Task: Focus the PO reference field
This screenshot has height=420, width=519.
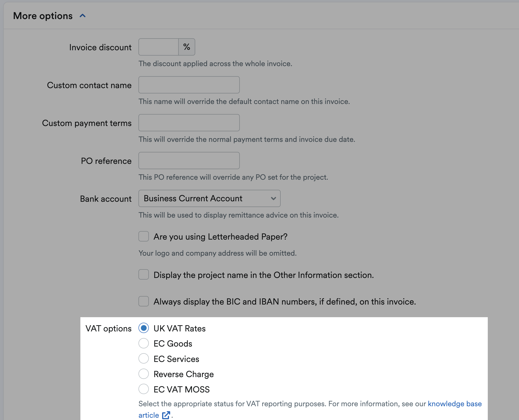Action: 189,161
